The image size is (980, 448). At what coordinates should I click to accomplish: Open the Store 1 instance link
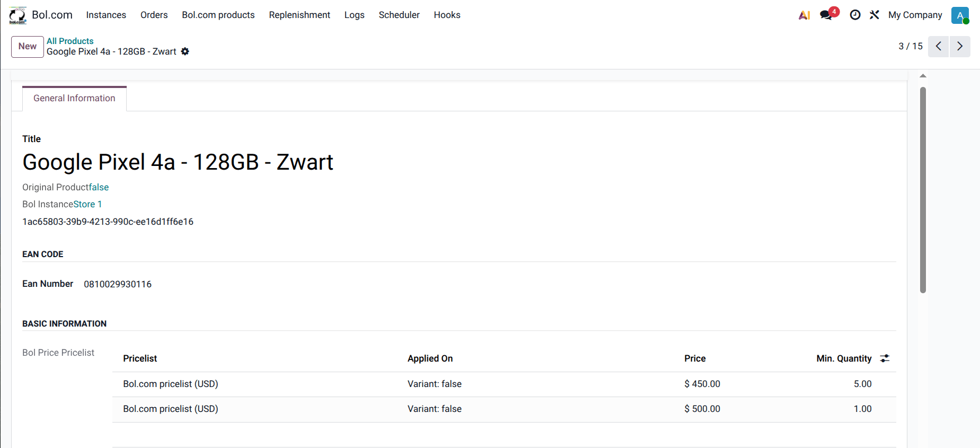(87, 204)
